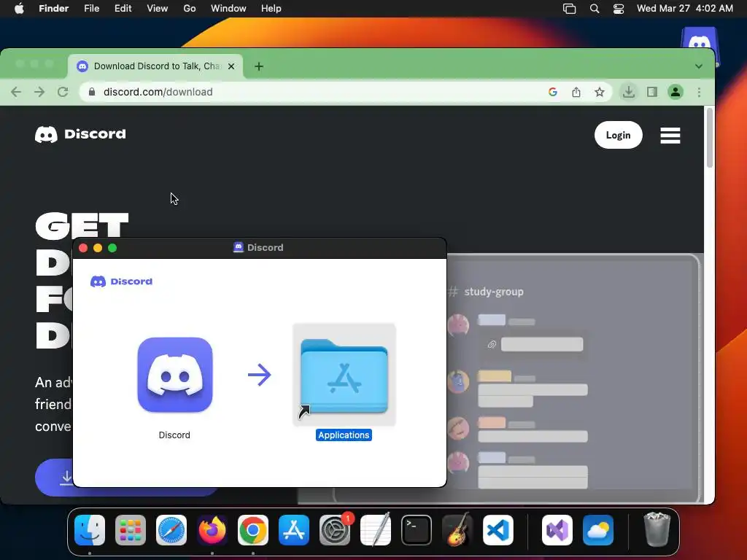The height and width of the screenshot is (560, 747).
Task: Open Launchpad from the Dock
Action: pos(131,530)
